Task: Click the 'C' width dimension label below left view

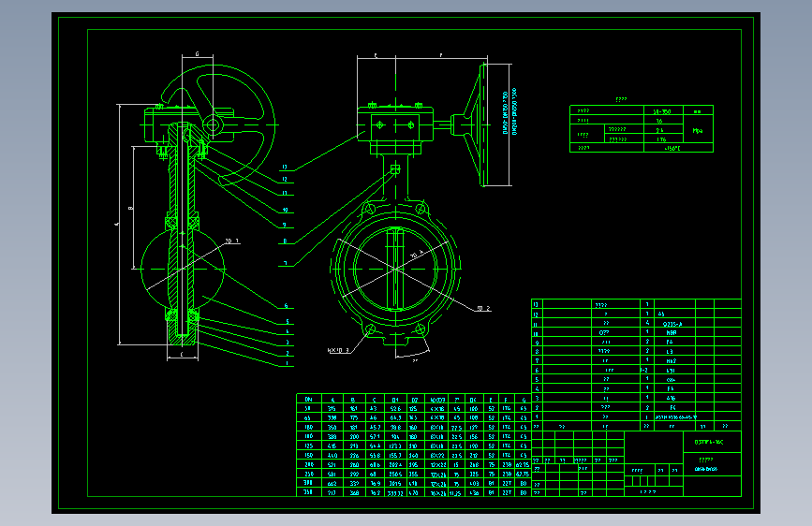Action: tap(182, 354)
